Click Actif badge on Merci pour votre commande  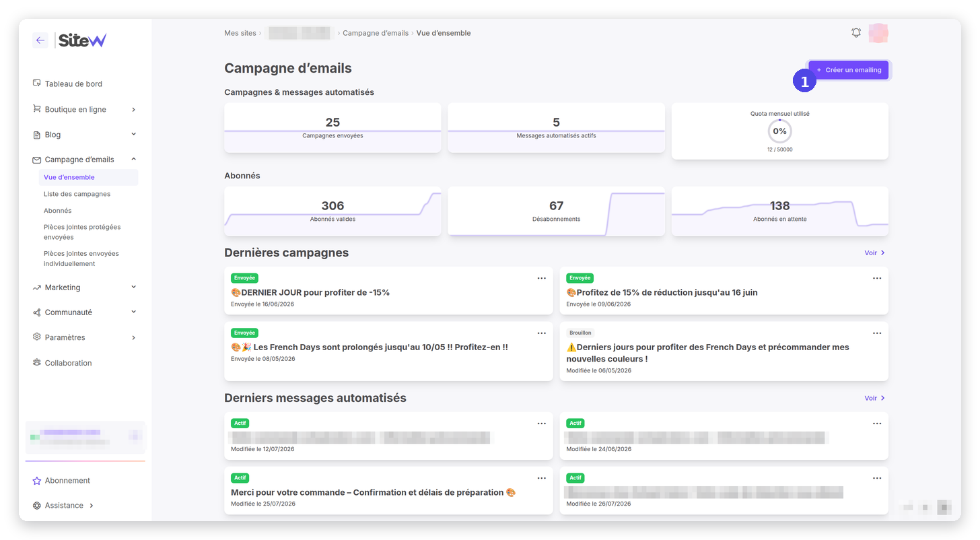(240, 478)
